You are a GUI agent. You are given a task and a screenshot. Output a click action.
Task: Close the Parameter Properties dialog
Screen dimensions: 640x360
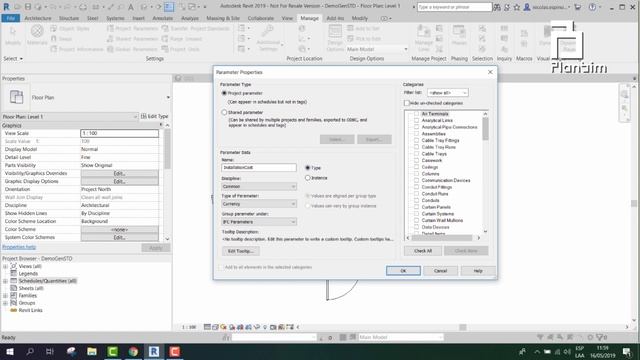pos(490,72)
